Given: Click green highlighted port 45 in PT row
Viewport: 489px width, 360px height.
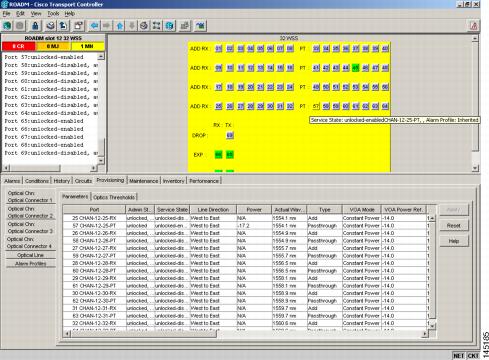Looking at the screenshot, I should pos(356,68).
